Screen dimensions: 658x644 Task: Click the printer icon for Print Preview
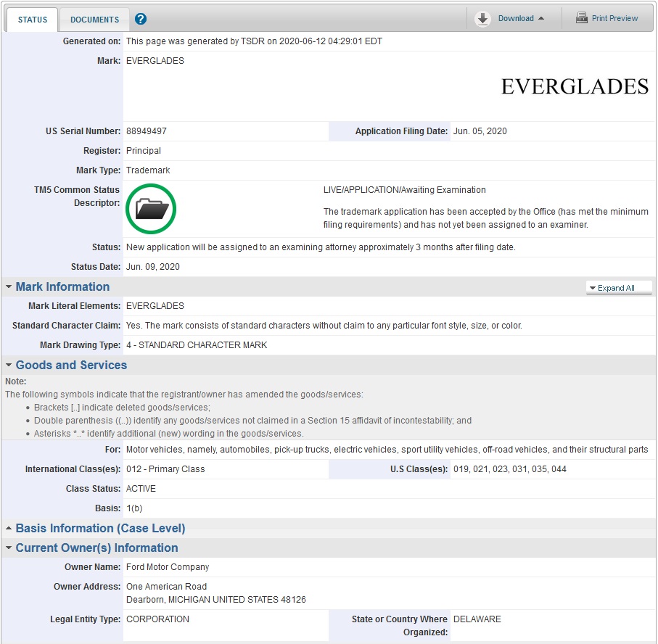coord(582,19)
